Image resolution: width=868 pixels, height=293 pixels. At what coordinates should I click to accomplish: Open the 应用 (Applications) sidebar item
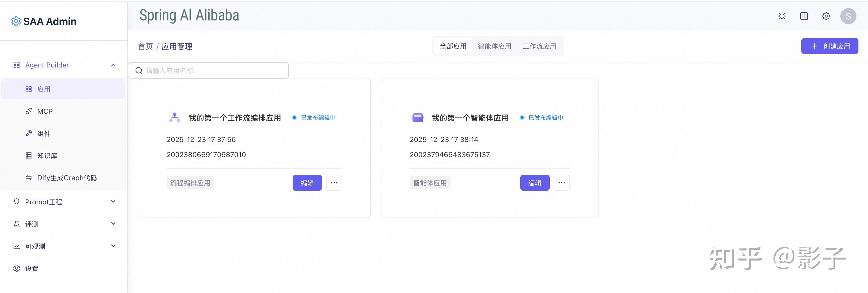(x=43, y=89)
